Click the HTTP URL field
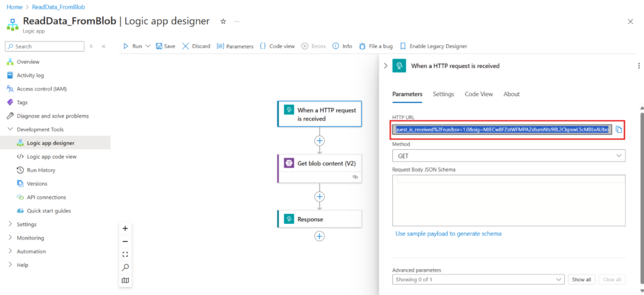This screenshot has height=295, width=644. tap(502, 130)
